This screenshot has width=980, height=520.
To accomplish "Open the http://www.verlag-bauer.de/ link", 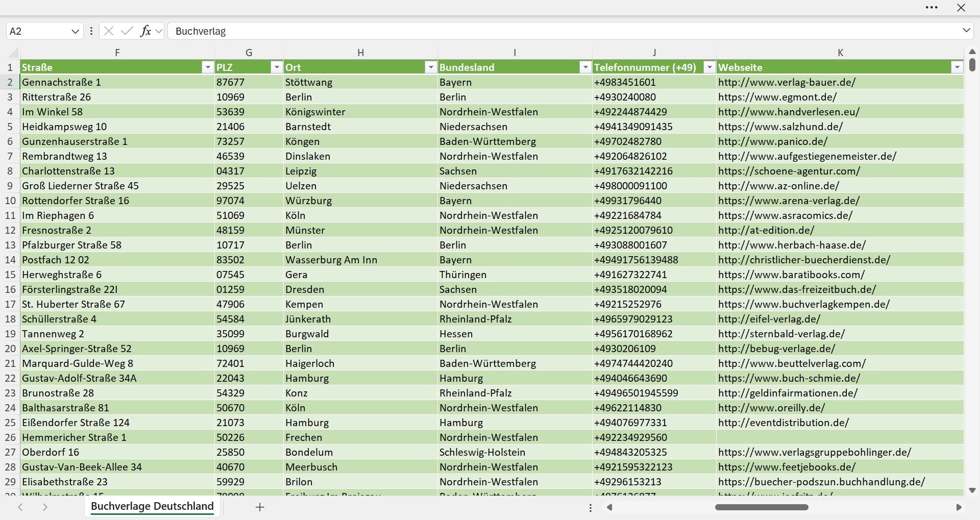I will pyautogui.click(x=787, y=82).
